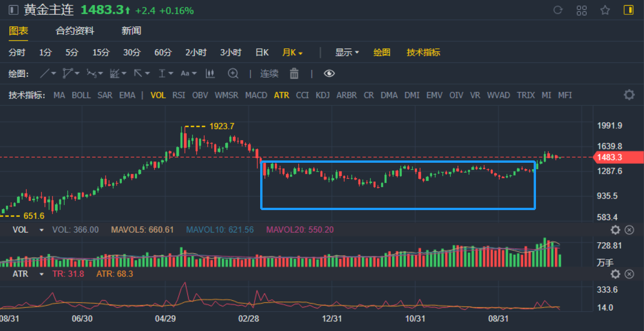This screenshot has height=331, width=644.
Task: Toggle the yellow right sidebar panel icon
Action: click(x=628, y=10)
